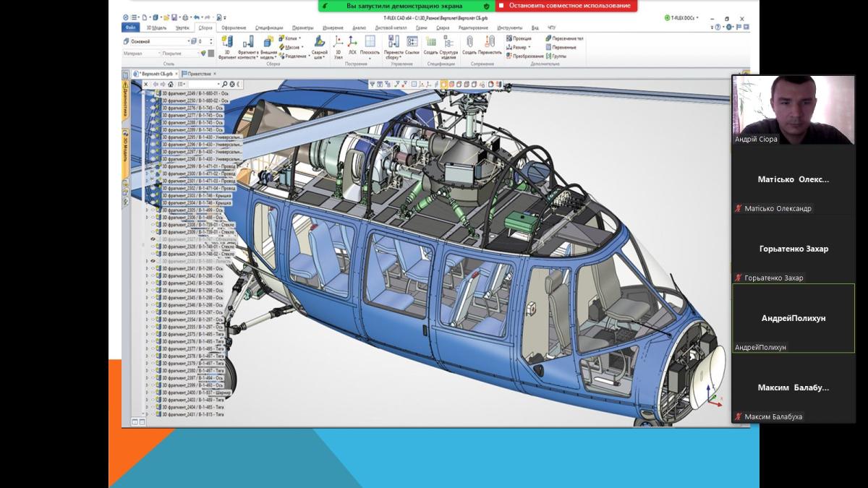The image size is (868, 488).
Task: Open the Приветствие document tab
Action: point(199,74)
